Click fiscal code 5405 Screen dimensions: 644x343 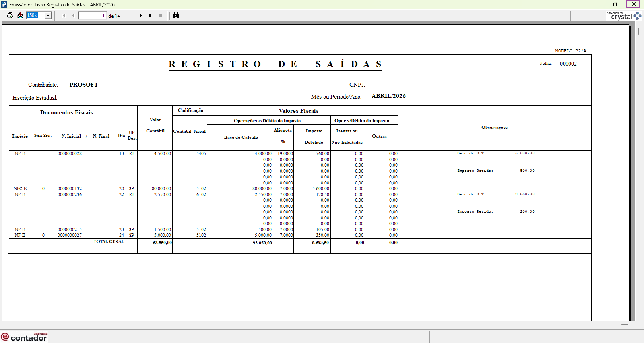pos(201,153)
